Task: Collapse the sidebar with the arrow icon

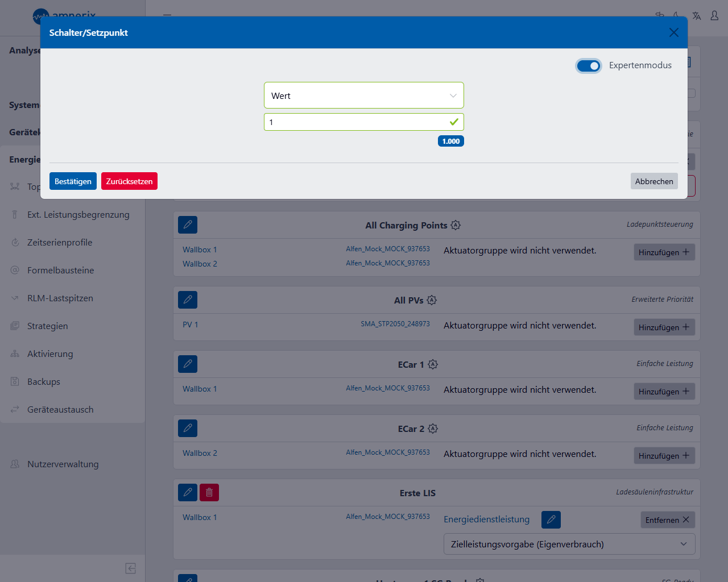Action: tap(130, 568)
